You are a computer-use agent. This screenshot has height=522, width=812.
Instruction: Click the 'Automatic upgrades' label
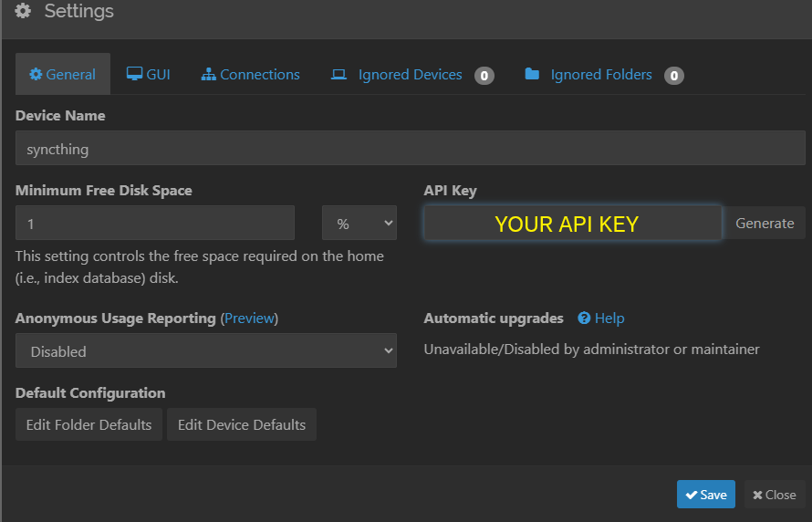(x=494, y=318)
